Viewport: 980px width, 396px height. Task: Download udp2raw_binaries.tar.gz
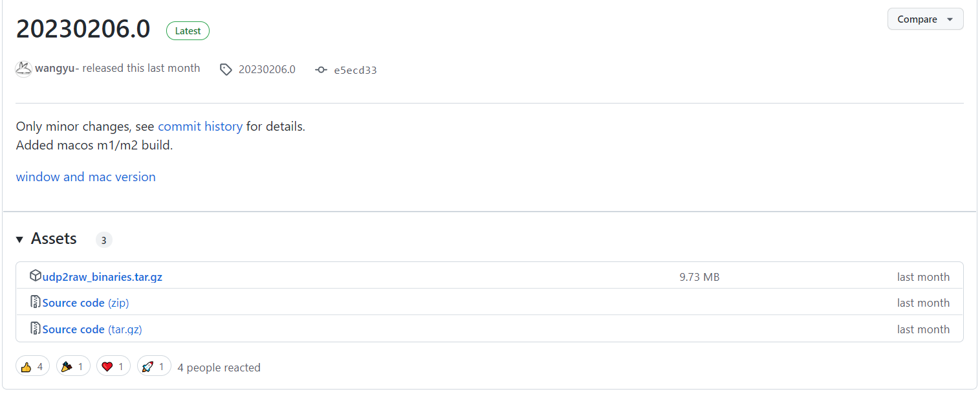(102, 277)
